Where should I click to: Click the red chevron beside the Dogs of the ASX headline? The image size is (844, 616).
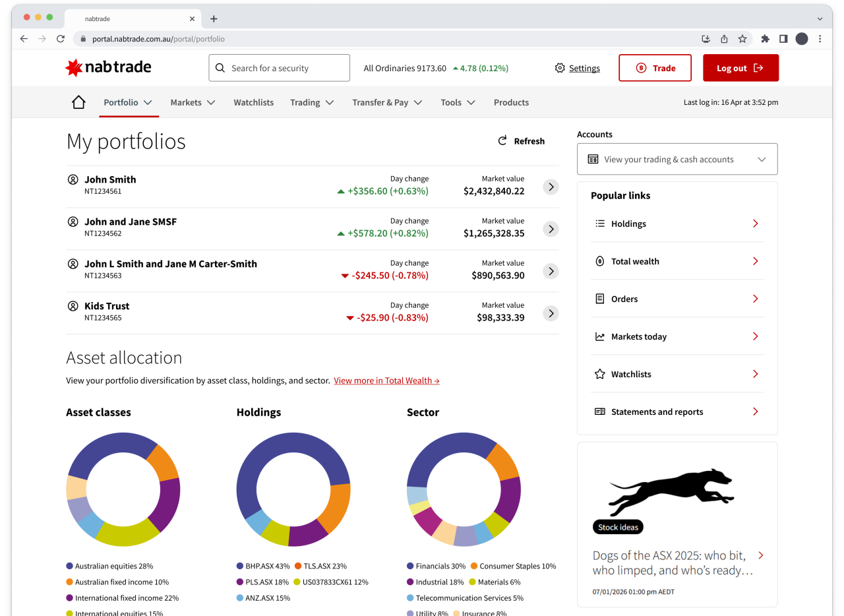(761, 555)
